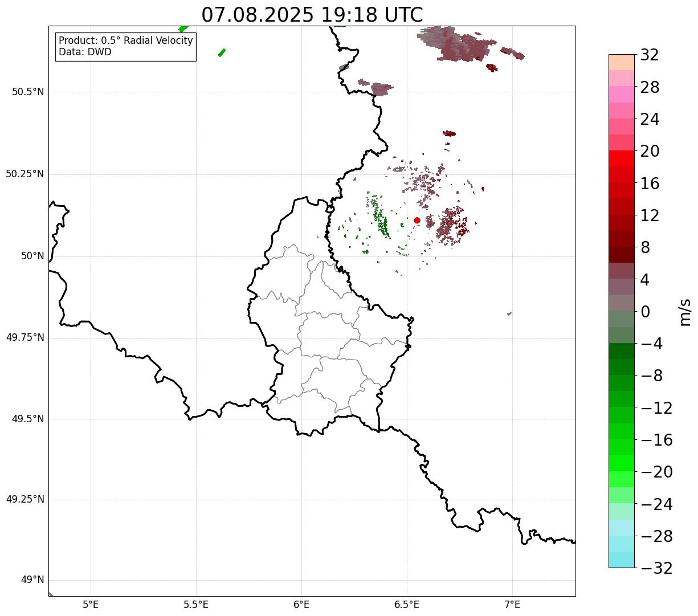Click the peach colorbar swatch at the 32 tick
Image resolution: width=698 pixels, height=616 pixels.
622,62
